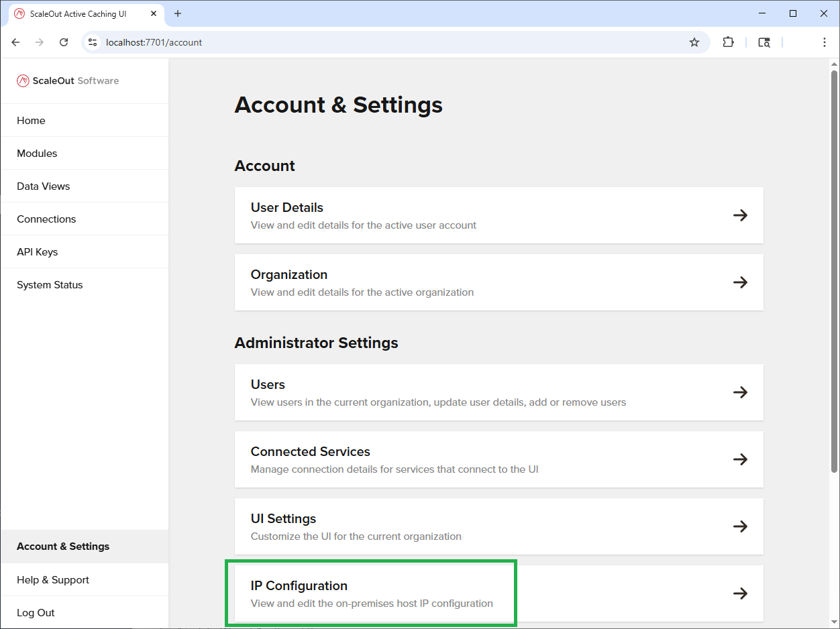Viewport: 840px width, 629px height.
Task: Reload the page using the refresh icon
Action: click(x=64, y=42)
